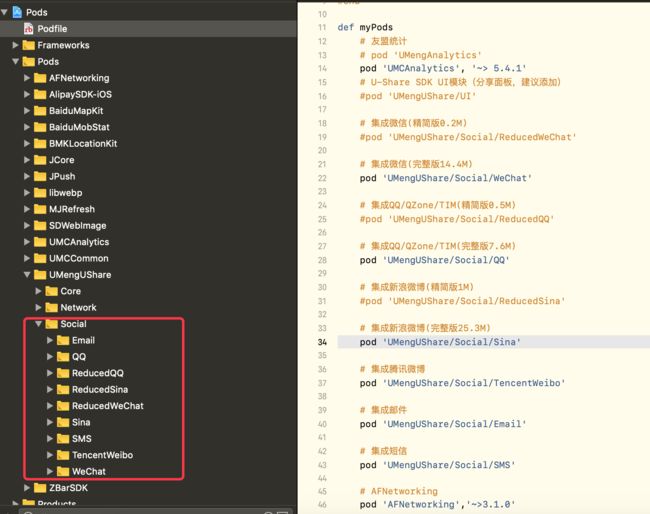Viewport: 650px width, 514px height.
Task: Click the Podfile ruby file icon
Action: tap(29, 29)
